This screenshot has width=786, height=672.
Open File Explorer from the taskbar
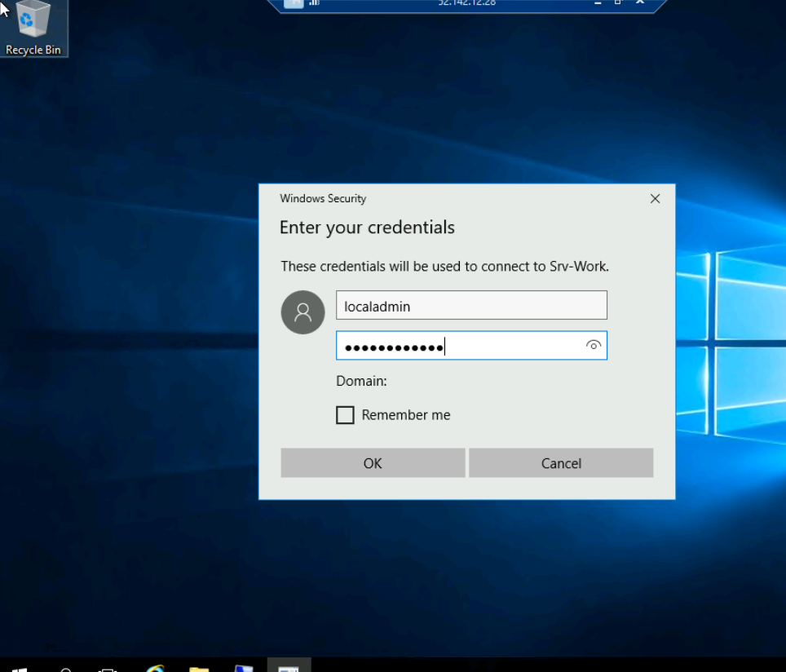point(199,668)
